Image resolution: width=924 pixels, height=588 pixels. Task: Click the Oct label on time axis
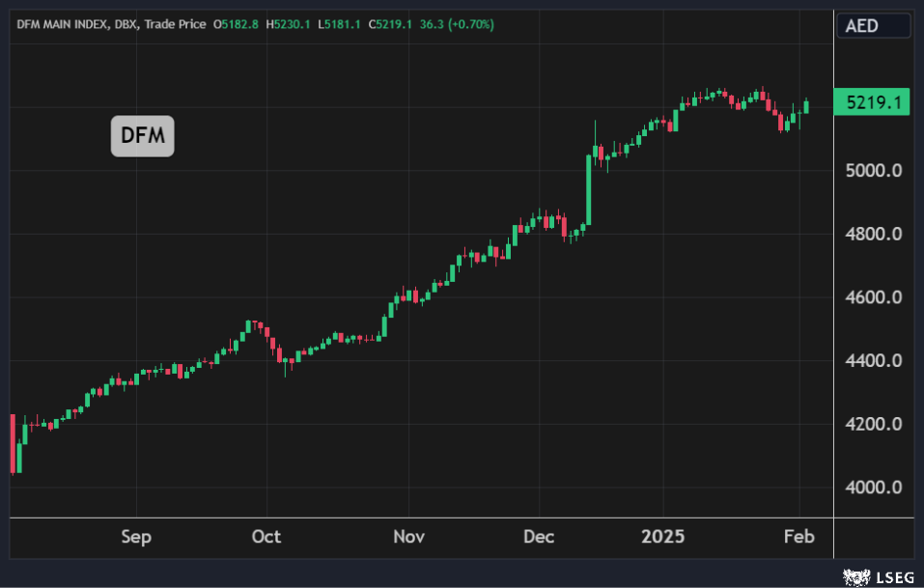coord(266,537)
